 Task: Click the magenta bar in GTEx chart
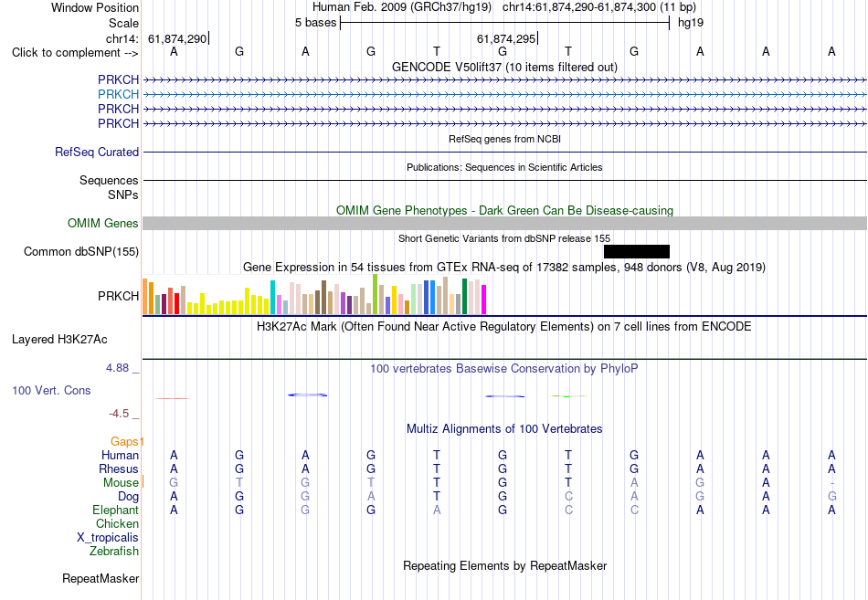coord(484,300)
